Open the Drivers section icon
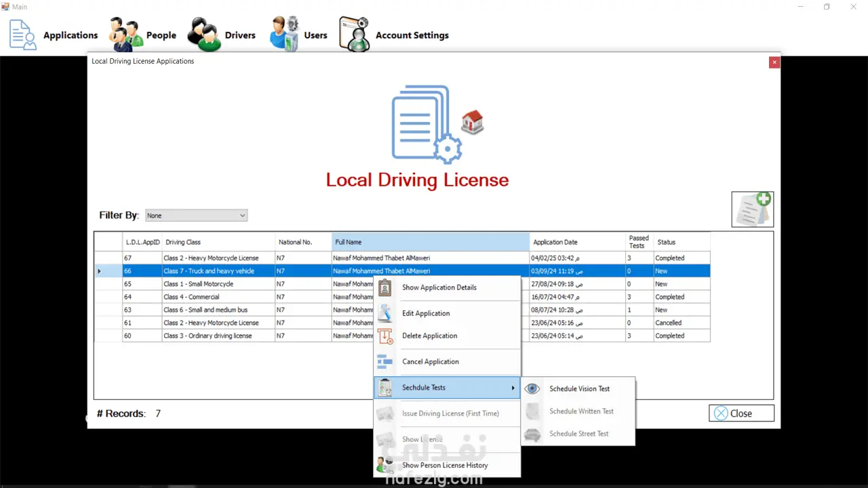 coord(204,35)
